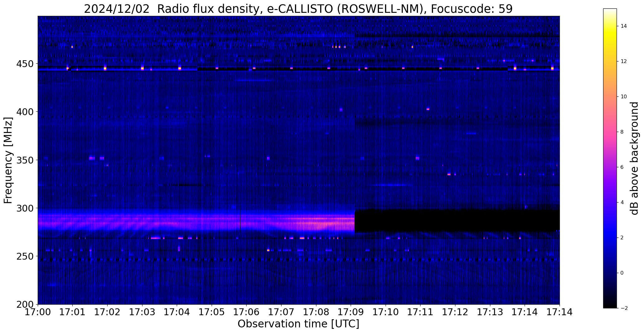Click the 250 MHz frequency tick label
This screenshot has height=333, width=644.
(24, 256)
